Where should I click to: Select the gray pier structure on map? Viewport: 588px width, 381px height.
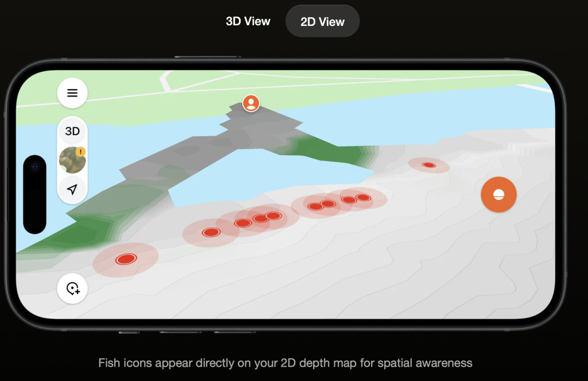tap(210, 150)
